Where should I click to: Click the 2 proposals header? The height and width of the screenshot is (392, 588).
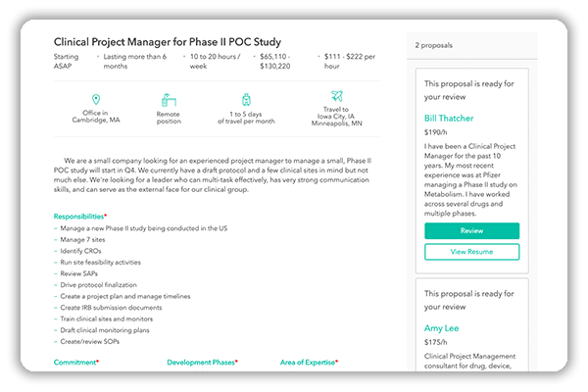pyautogui.click(x=433, y=45)
